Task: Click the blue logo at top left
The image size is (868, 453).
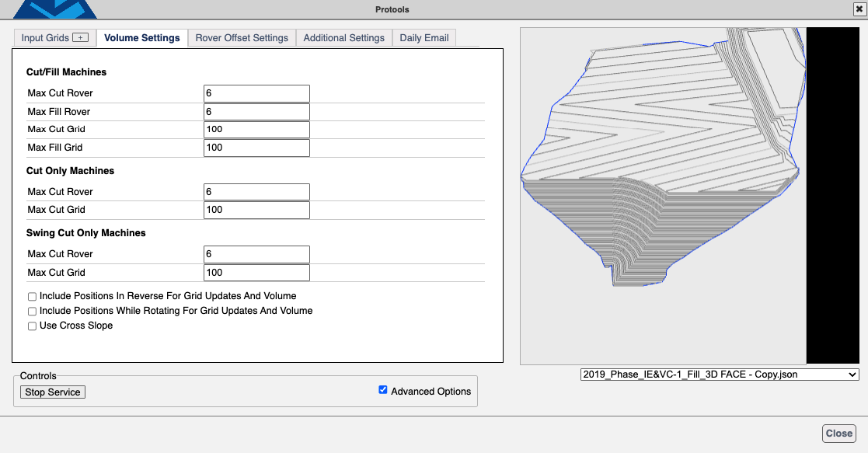Action: tap(55, 9)
